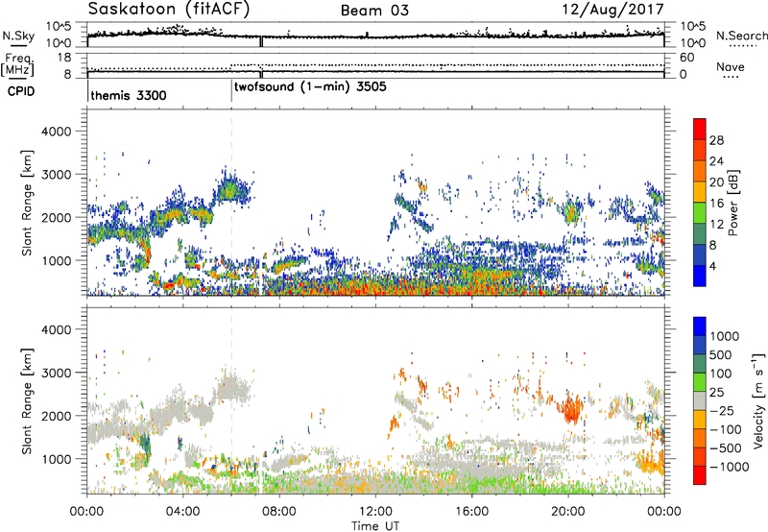
Task: Click the '28' power colorbar tick value
Action: (x=716, y=140)
